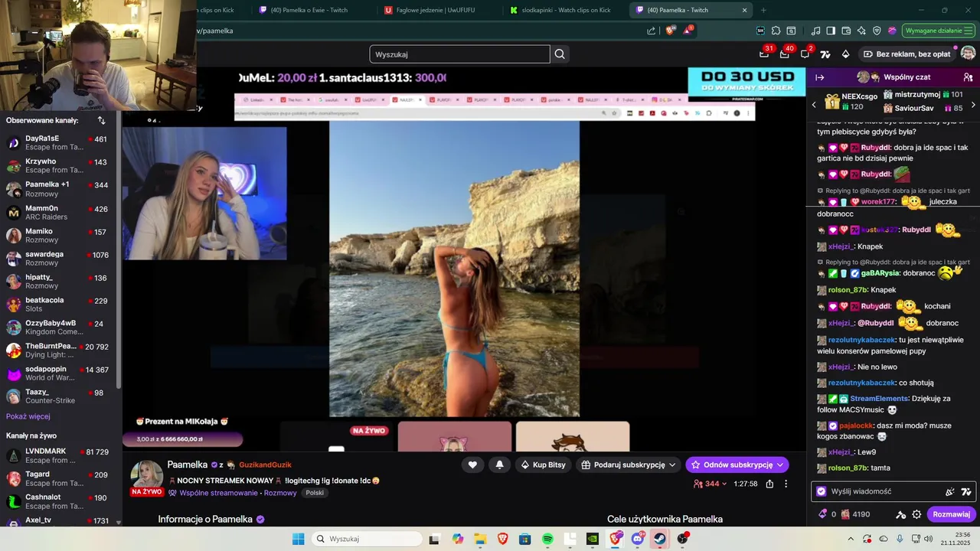Click the Twitch search magnifier button
Screen dimensions: 980x551
(x=560, y=54)
